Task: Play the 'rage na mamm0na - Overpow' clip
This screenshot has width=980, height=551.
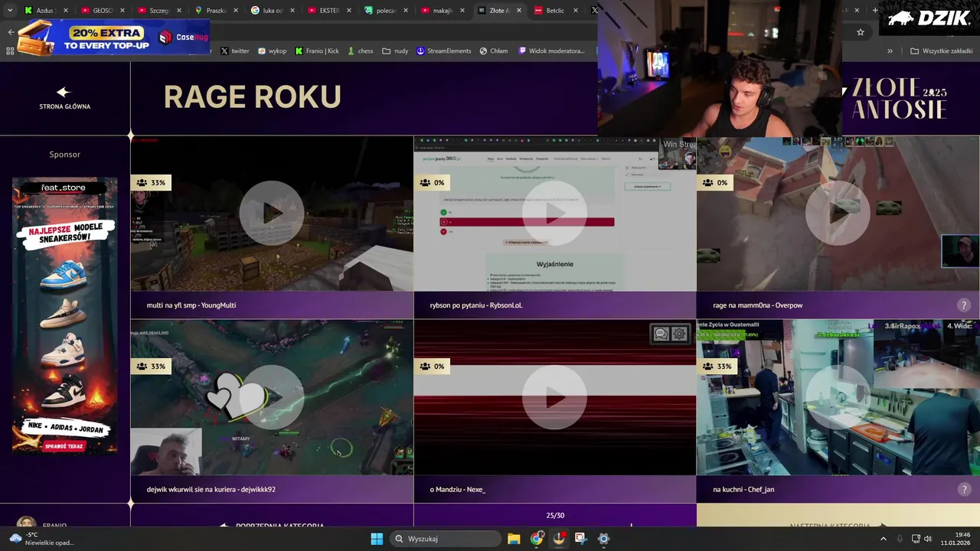Action: click(x=838, y=214)
